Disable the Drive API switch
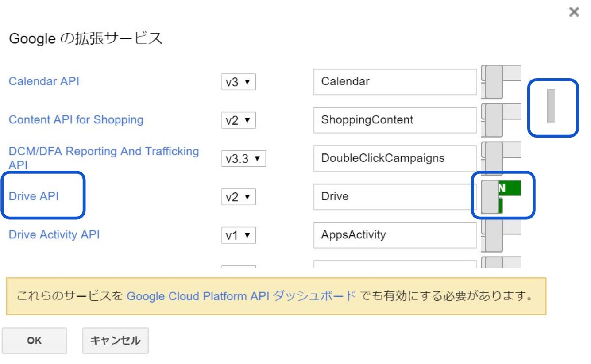 500,196
